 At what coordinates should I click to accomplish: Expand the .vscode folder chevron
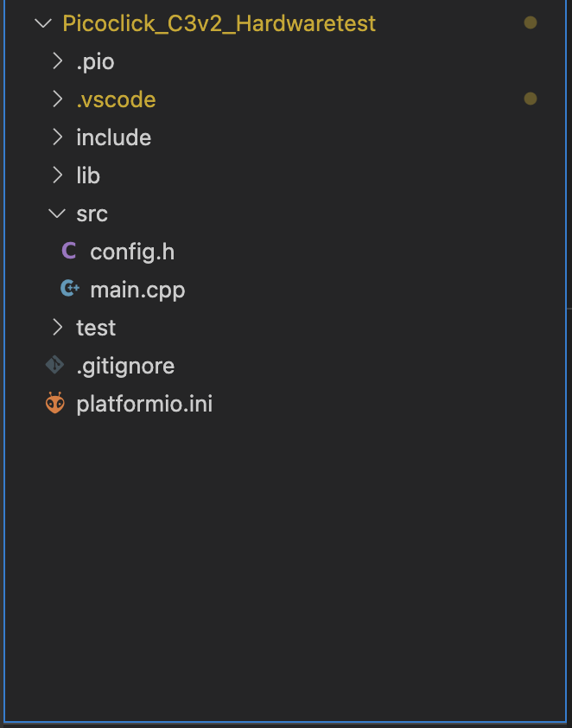tap(58, 99)
